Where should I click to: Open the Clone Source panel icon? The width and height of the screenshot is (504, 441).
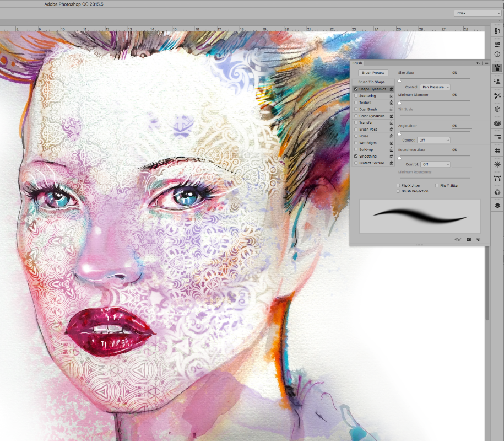click(x=497, y=82)
